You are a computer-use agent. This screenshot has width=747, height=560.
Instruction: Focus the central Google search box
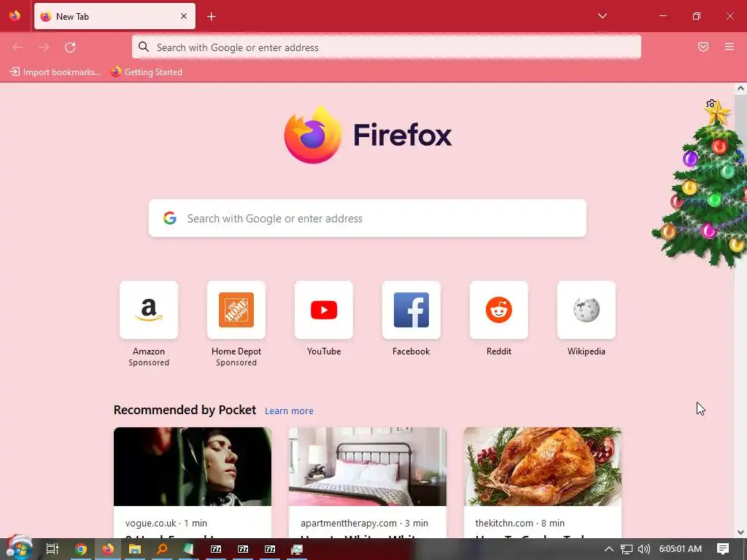[368, 218]
